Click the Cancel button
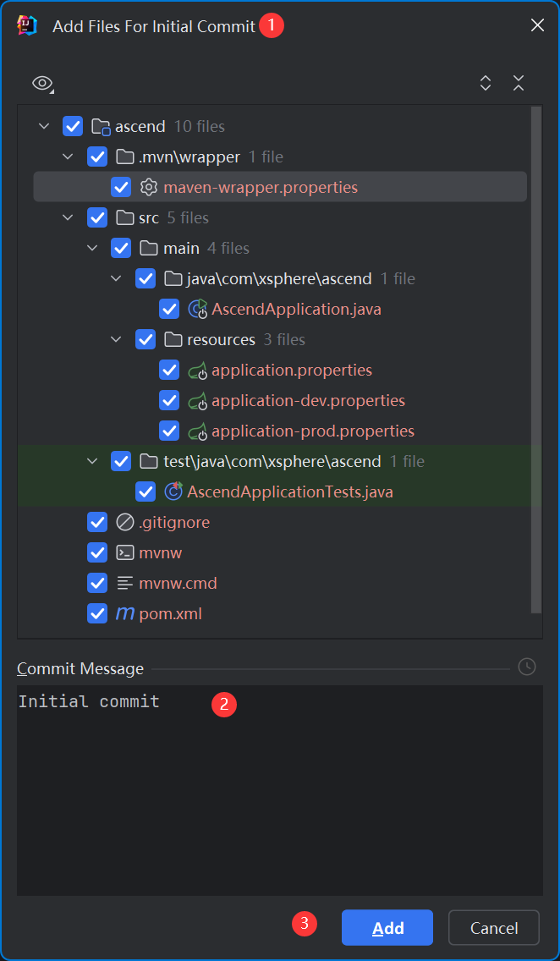 [494, 928]
